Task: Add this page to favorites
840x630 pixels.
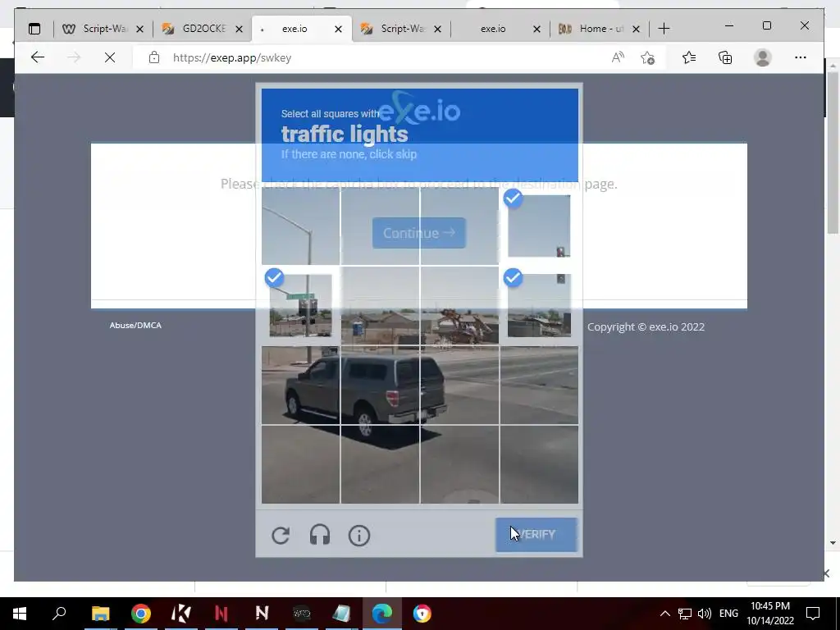Action: 648,57
